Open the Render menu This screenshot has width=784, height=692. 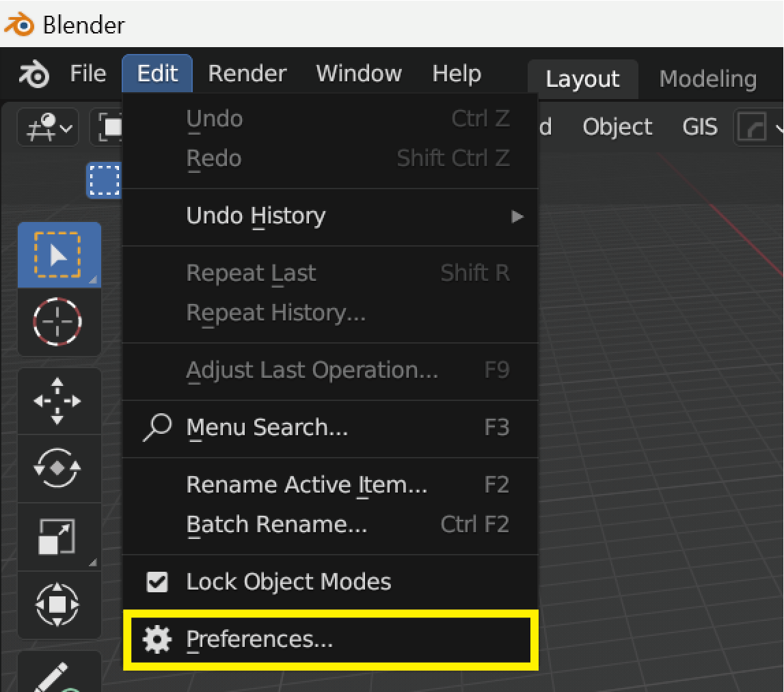[247, 74]
